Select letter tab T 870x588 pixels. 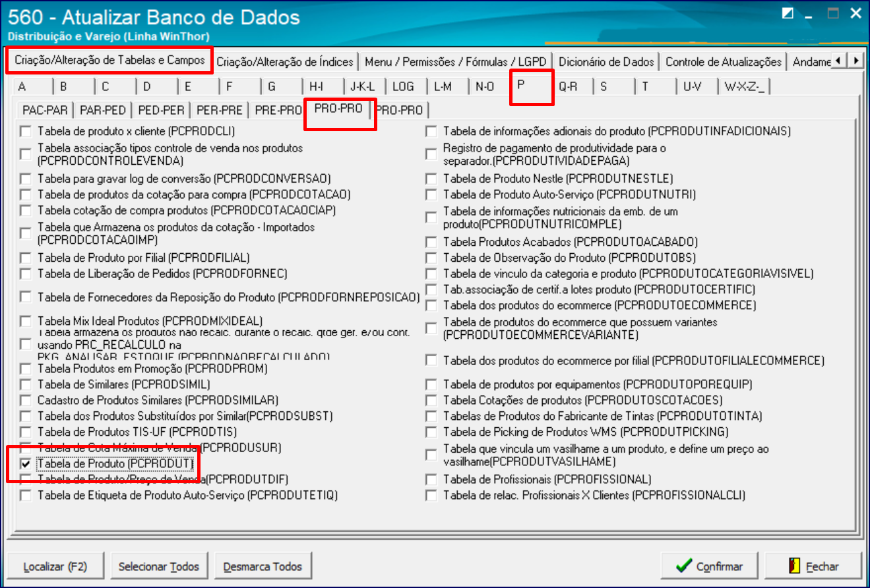click(x=655, y=87)
